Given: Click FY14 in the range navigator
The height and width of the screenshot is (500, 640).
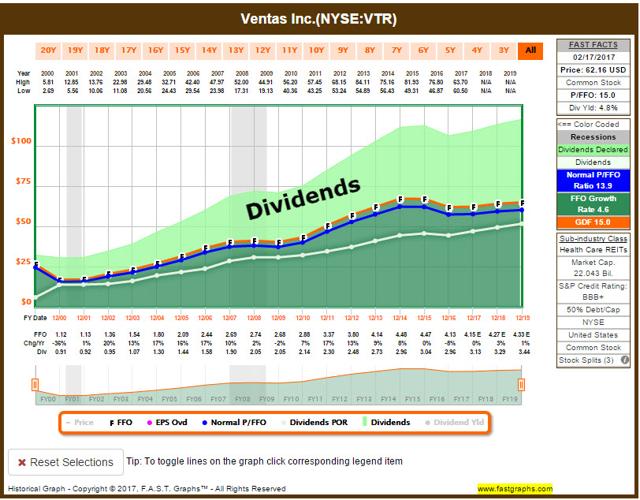Looking at the screenshot, I should [x=388, y=399].
